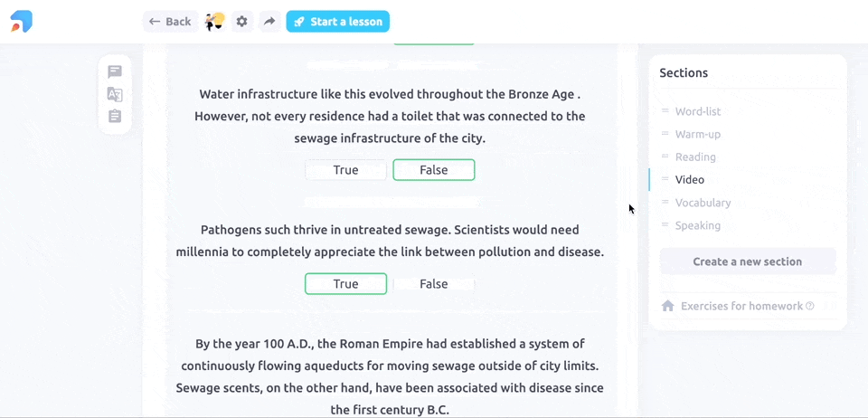Choose True for the pathogens statement
Viewport: 868px width, 418px height.
[345, 284]
